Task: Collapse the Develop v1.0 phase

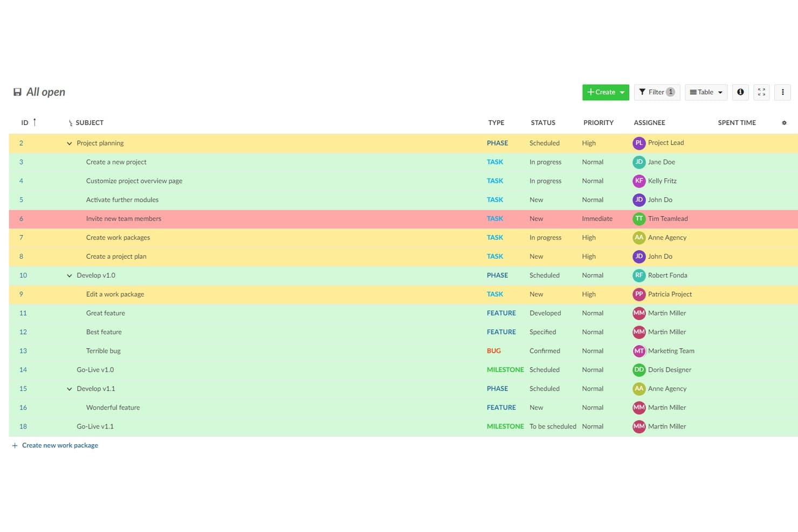Action: pos(69,275)
